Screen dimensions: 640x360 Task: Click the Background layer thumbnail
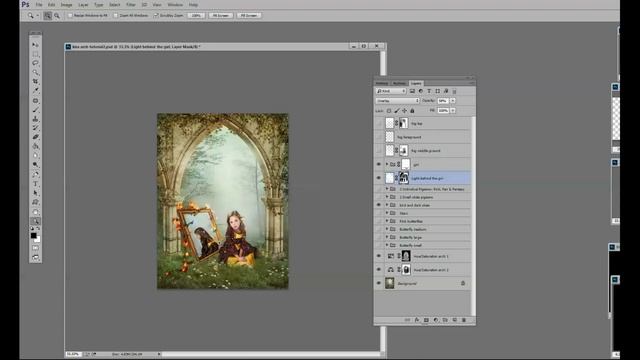point(390,283)
